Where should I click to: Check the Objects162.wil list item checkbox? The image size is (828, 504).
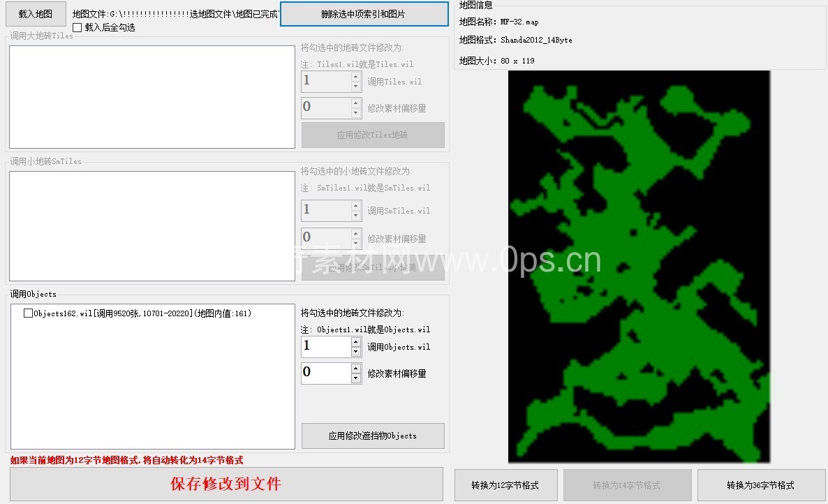[x=28, y=313]
